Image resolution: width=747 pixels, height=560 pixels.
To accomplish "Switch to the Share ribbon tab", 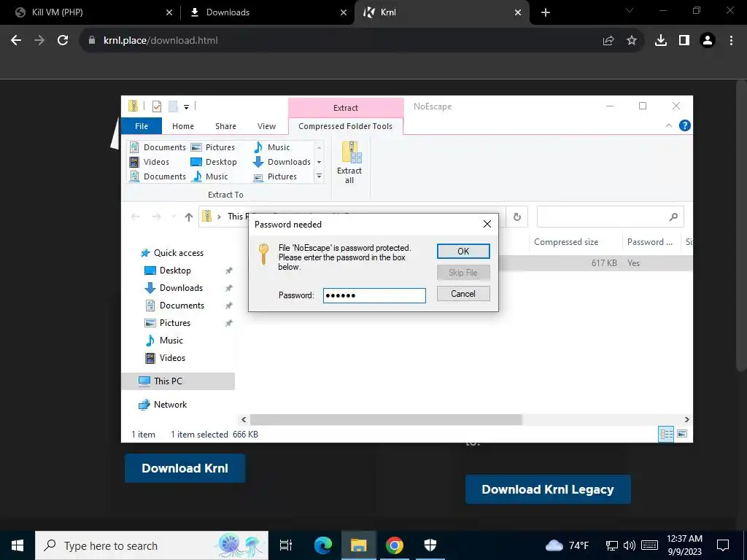I will pos(225,126).
